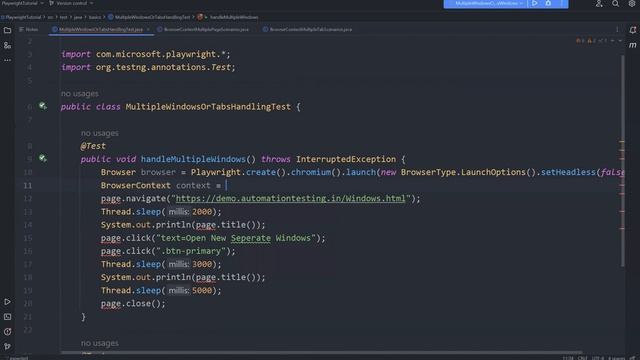This screenshot has height=360, width=640.
Task: Click the 'Seperate' misspelled word on line 15
Action: click(x=251, y=238)
